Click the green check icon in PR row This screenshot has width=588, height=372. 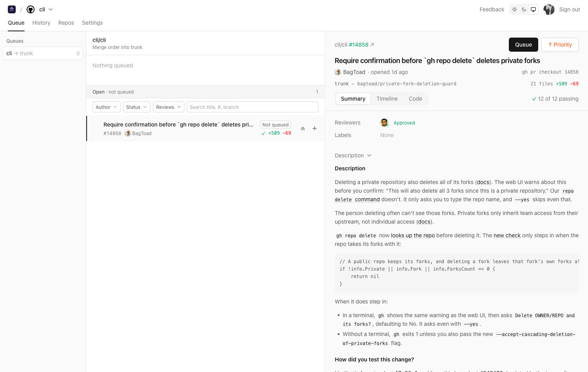point(263,133)
